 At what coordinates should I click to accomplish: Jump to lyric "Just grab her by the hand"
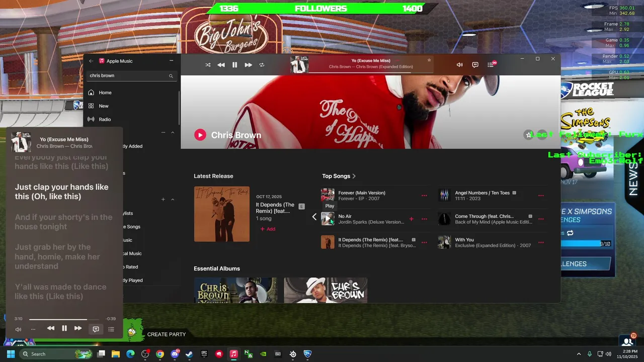pos(57,256)
